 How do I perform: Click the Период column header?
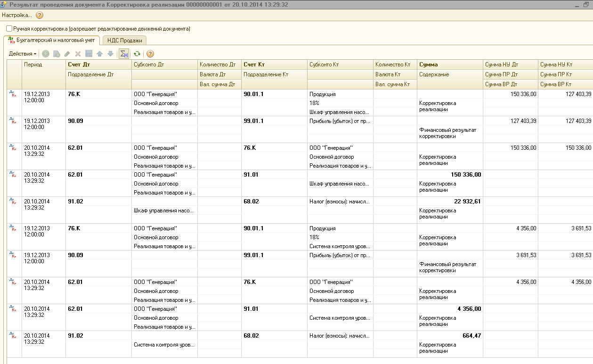pyautogui.click(x=33, y=65)
